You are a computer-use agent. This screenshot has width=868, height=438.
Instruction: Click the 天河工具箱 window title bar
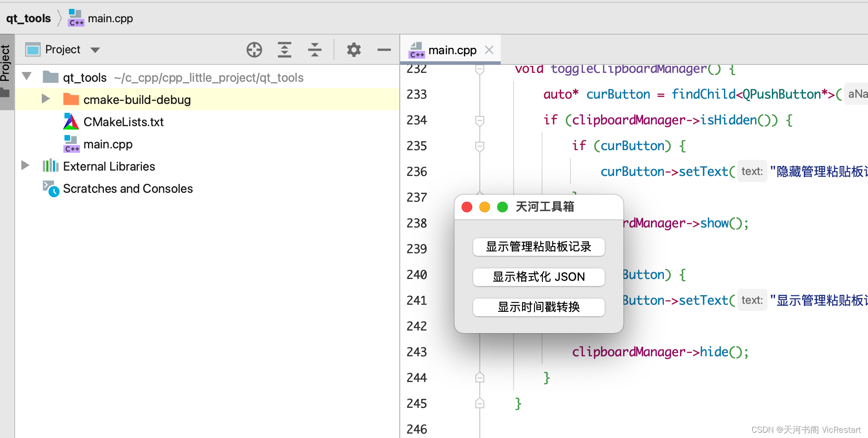[539, 207]
